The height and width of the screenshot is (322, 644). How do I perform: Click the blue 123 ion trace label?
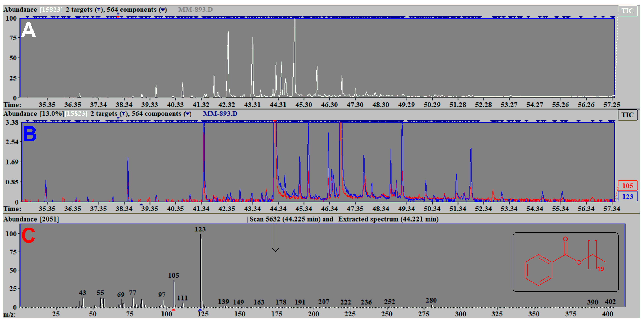(x=627, y=196)
